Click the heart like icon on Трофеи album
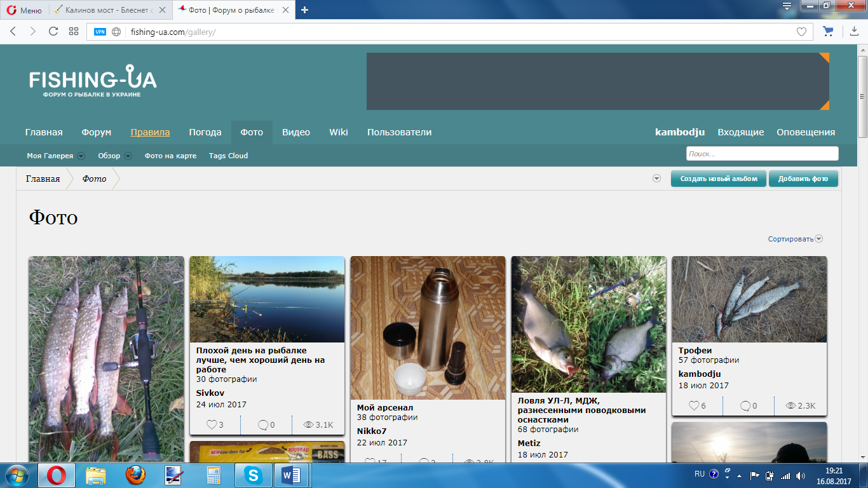868x488 pixels. point(694,405)
